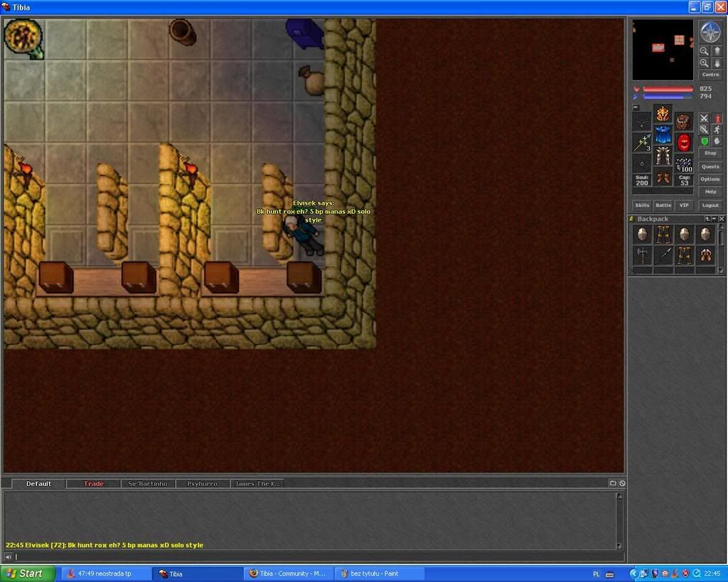Select offensive fight mode (crossed swords)
728x582 pixels.
705,119
